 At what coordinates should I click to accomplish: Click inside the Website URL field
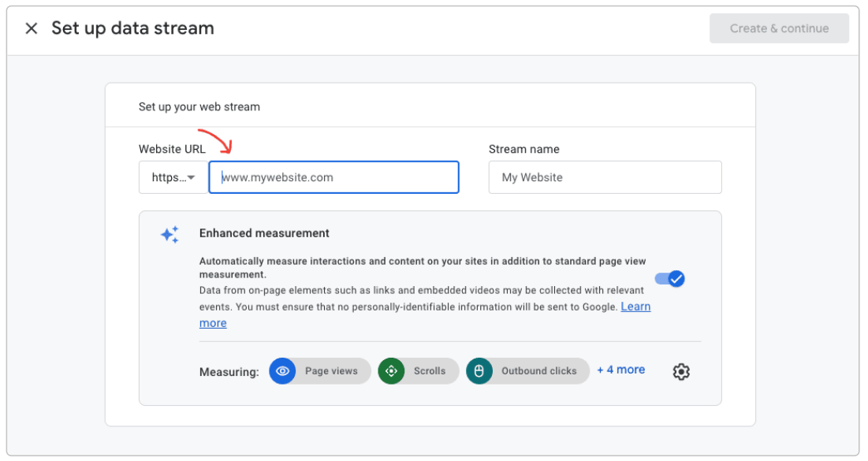coord(333,177)
